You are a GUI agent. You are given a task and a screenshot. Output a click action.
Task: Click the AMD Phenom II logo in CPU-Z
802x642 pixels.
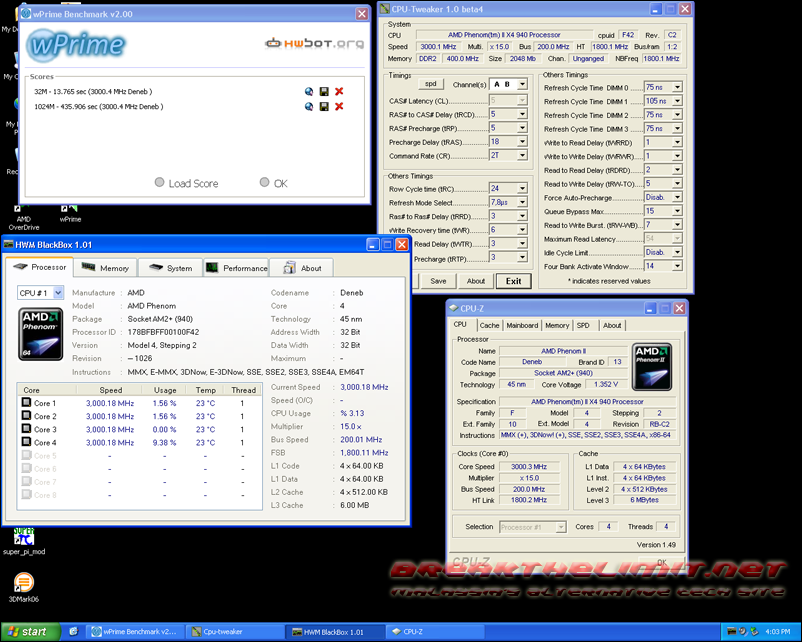coord(652,367)
